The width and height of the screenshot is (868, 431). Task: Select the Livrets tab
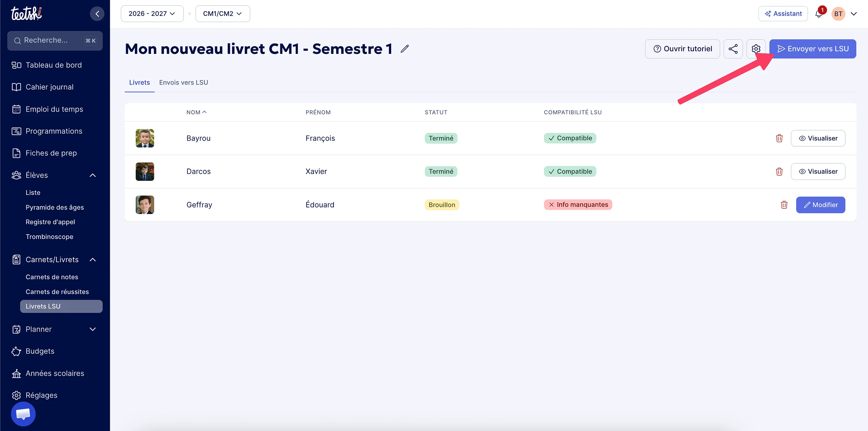[139, 83]
